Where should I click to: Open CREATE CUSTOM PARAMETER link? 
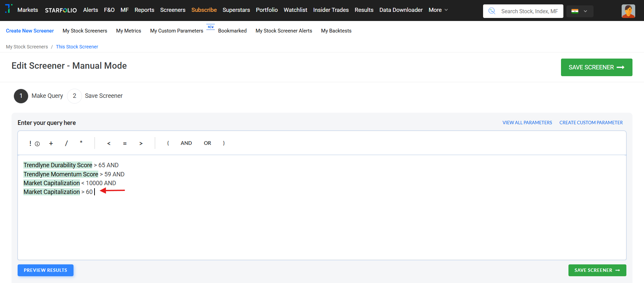(x=591, y=123)
